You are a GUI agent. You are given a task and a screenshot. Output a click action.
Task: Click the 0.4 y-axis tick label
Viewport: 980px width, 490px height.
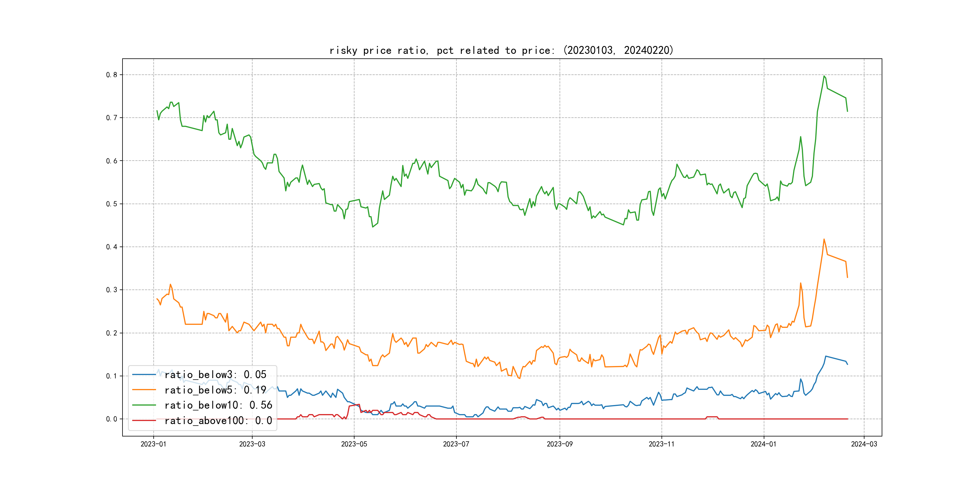coord(112,247)
